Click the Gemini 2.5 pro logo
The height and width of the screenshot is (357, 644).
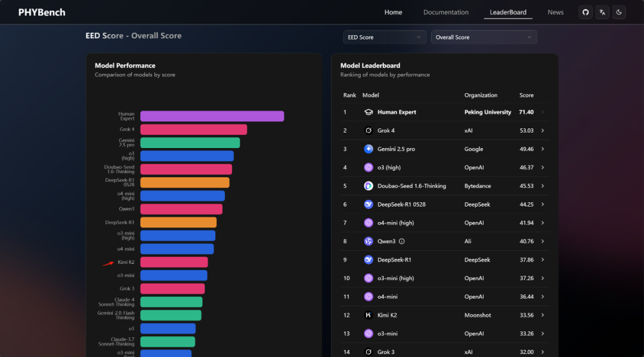coord(369,149)
